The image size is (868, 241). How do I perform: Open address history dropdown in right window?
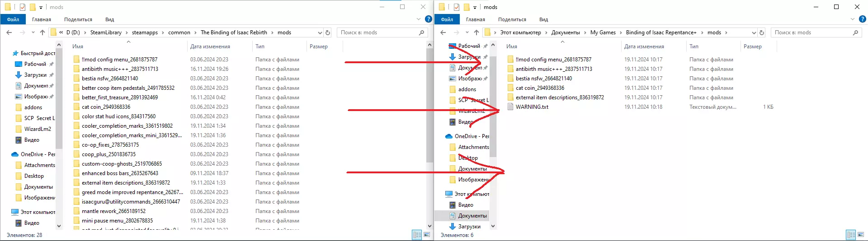click(x=754, y=32)
